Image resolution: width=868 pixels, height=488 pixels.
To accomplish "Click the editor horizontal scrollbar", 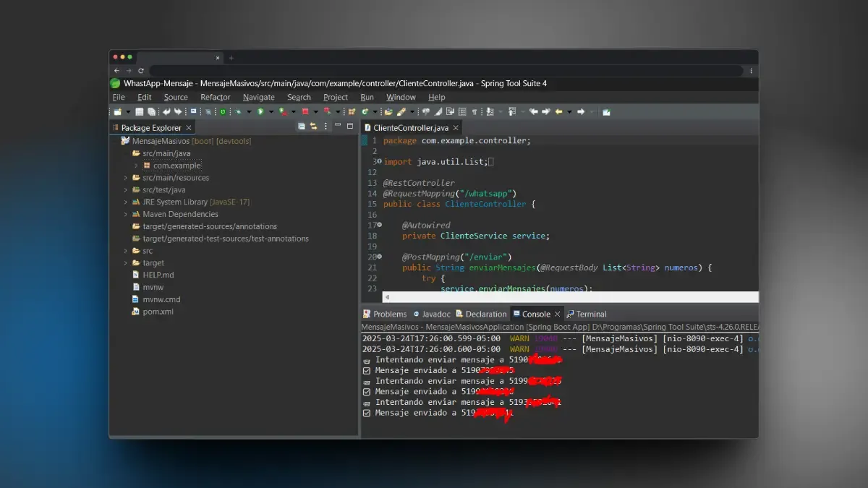I will 571,297.
